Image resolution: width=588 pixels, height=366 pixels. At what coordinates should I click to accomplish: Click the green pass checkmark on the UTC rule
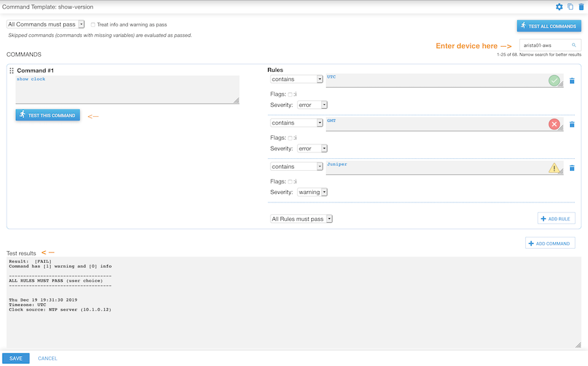[x=554, y=80]
